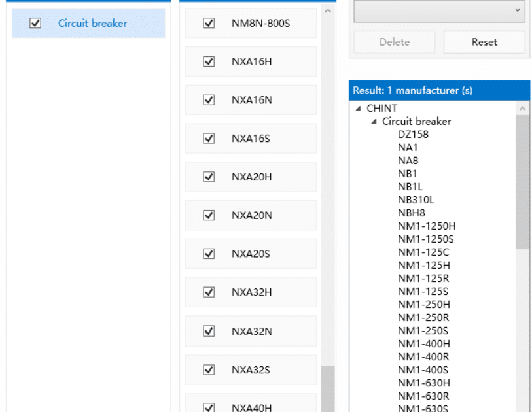Select NB1 in the result tree
This screenshot has height=412, width=532.
pos(407,173)
